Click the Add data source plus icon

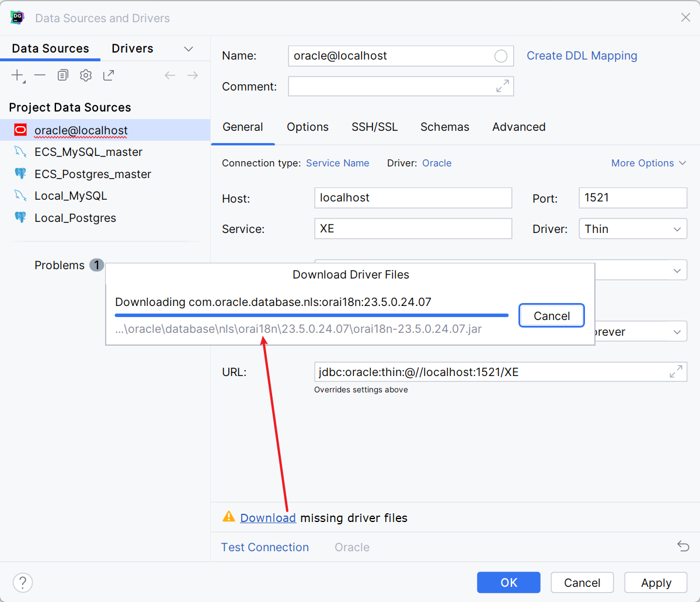coord(18,75)
